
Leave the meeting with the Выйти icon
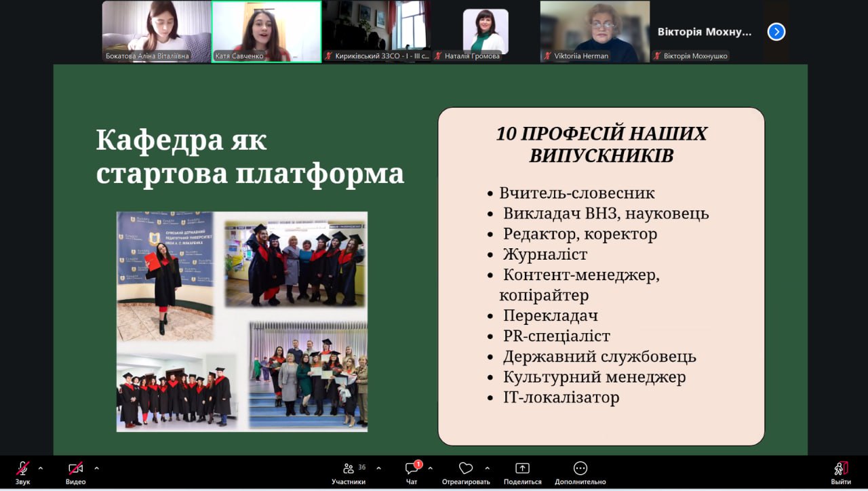point(841,469)
